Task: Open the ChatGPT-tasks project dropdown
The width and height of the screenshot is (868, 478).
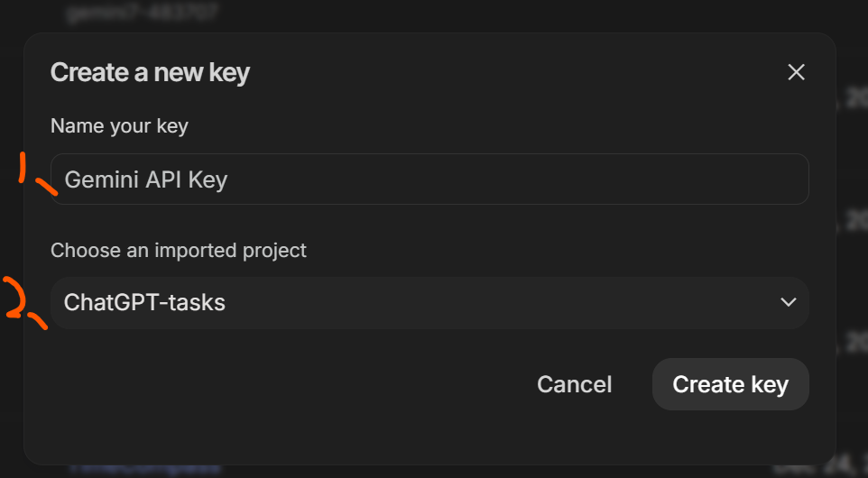Action: pos(429,302)
